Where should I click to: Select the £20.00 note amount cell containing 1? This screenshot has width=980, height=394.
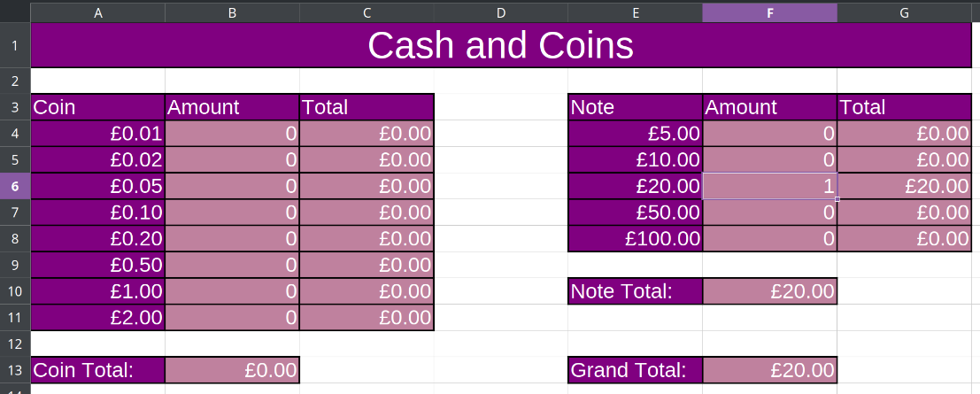click(769, 186)
